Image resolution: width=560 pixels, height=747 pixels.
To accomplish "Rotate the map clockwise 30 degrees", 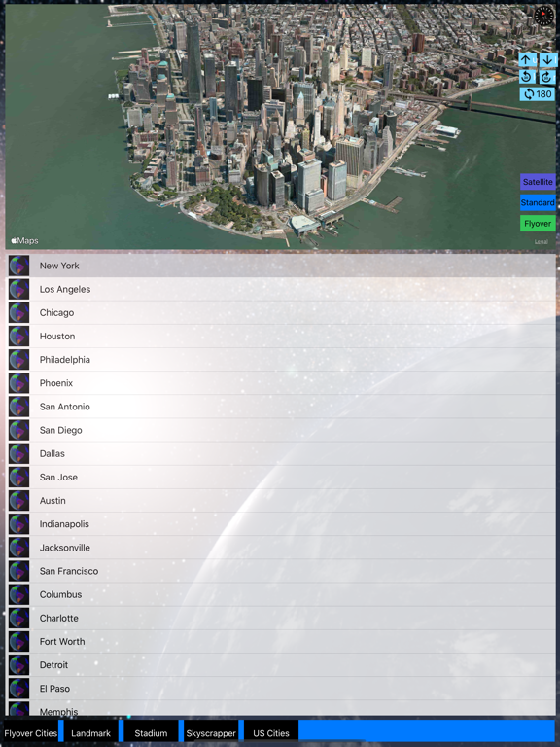I will pos(547,77).
